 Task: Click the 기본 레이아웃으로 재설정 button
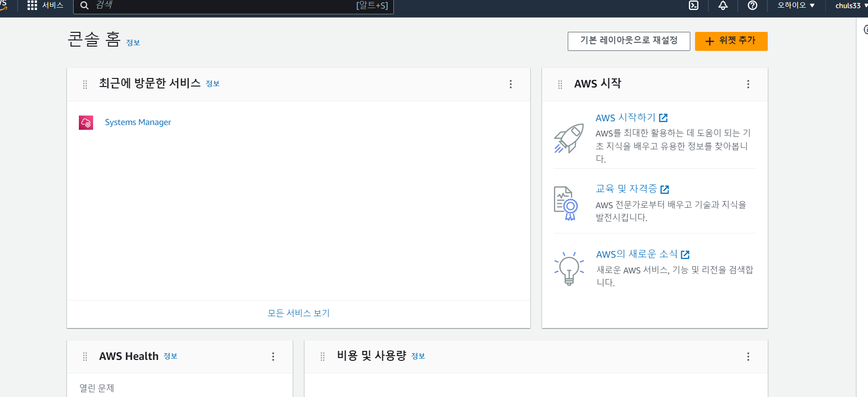629,41
